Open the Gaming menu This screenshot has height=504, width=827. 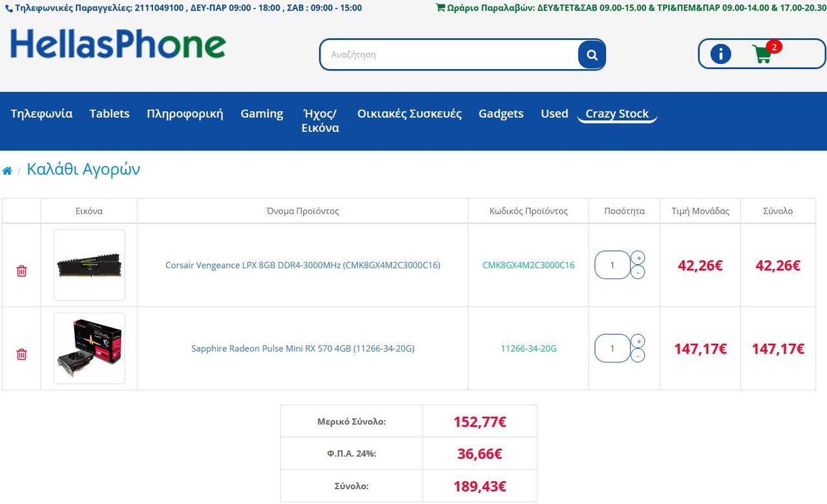click(x=262, y=114)
